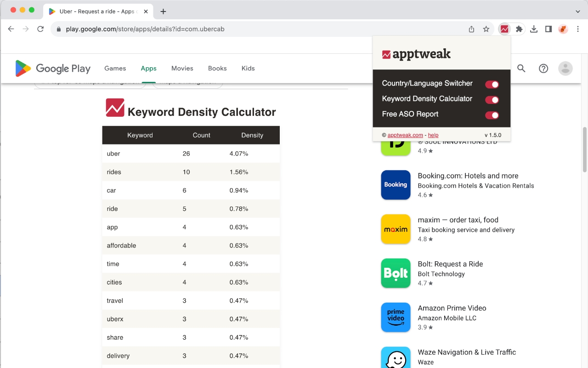
Task: Open Google Play search
Action: 521,68
